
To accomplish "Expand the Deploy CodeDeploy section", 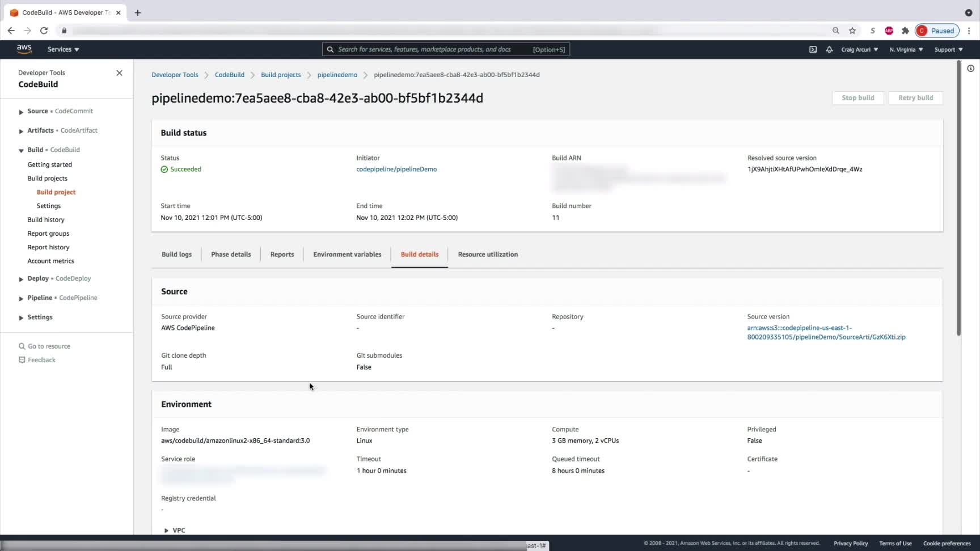I will click(x=21, y=279).
